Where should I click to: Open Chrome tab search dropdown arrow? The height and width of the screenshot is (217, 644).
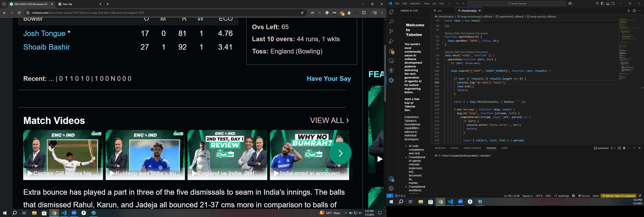click(x=4, y=4)
